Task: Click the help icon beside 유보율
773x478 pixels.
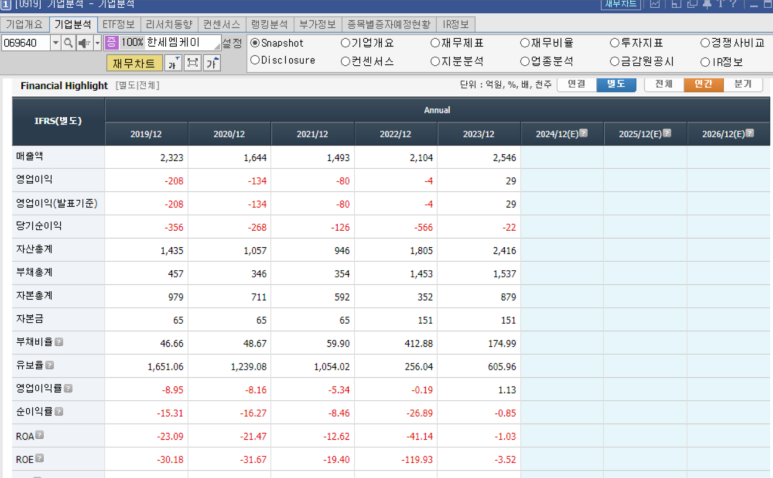Action: click(50, 365)
